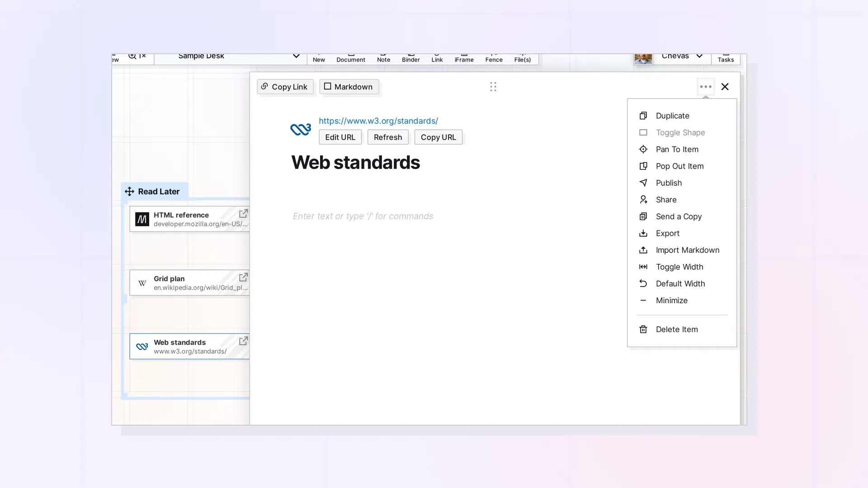Select Share in the menu
The image size is (868, 488).
click(x=682, y=200)
